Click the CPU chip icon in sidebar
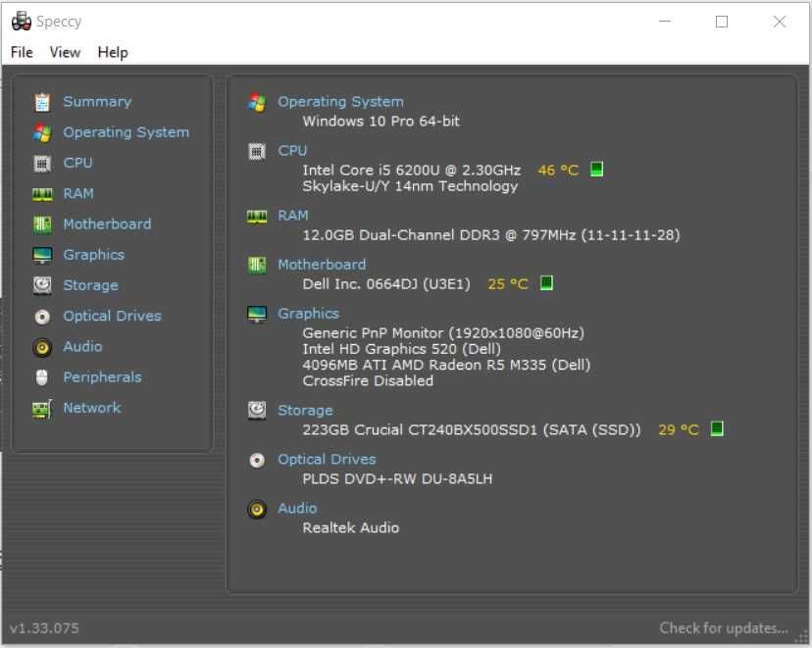The height and width of the screenshot is (648, 812). click(42, 164)
